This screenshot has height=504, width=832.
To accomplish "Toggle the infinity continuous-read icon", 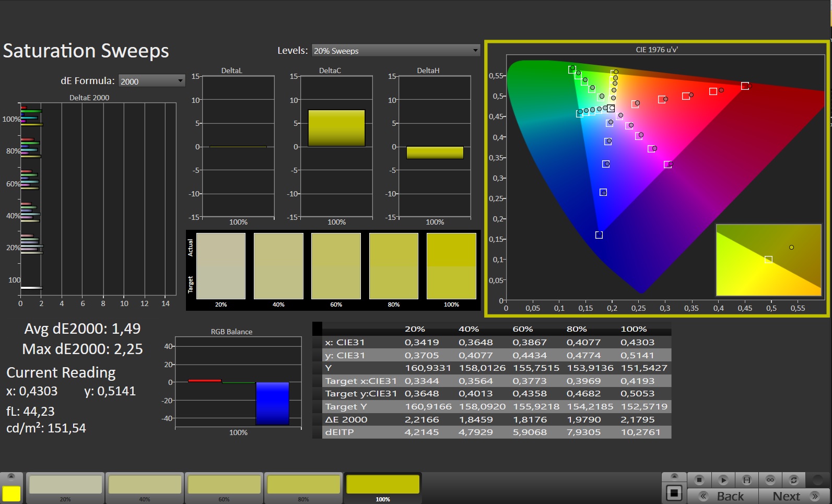I will pyautogui.click(x=770, y=479).
